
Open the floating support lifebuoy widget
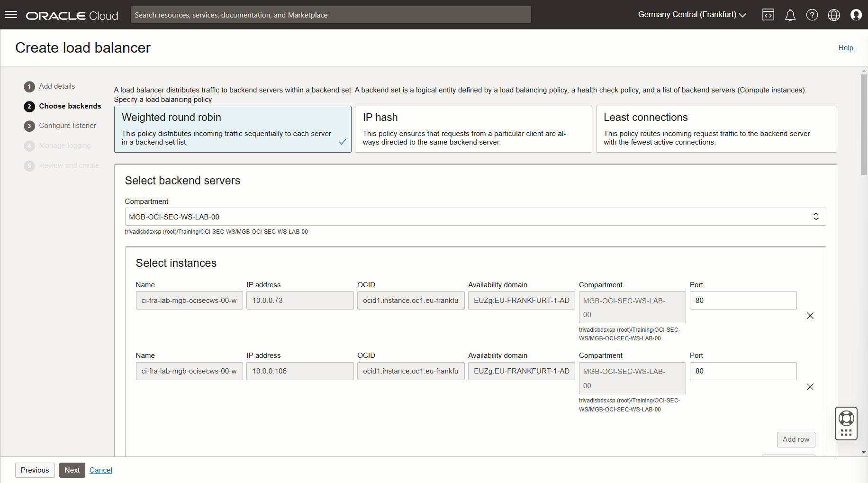click(x=846, y=423)
